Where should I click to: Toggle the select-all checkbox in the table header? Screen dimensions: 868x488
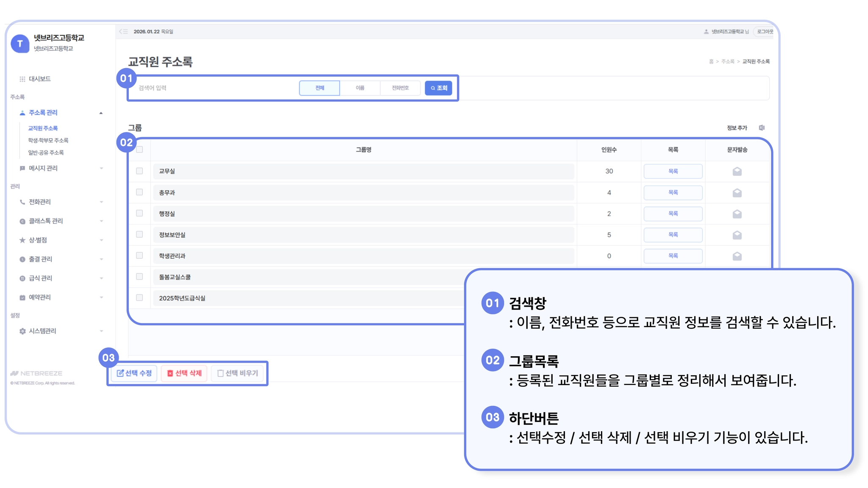[139, 149]
